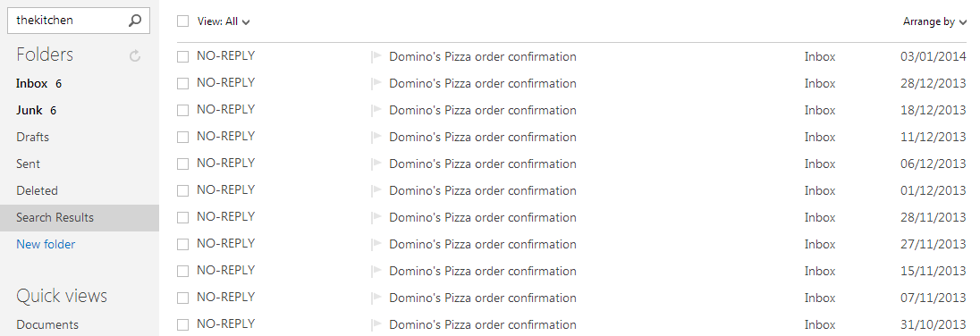Screen dimensions: 980x336
Task: Go to the Junk folder
Action: [30, 111]
